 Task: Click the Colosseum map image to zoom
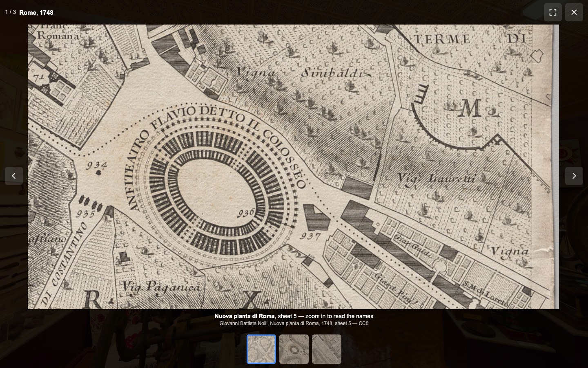293,167
